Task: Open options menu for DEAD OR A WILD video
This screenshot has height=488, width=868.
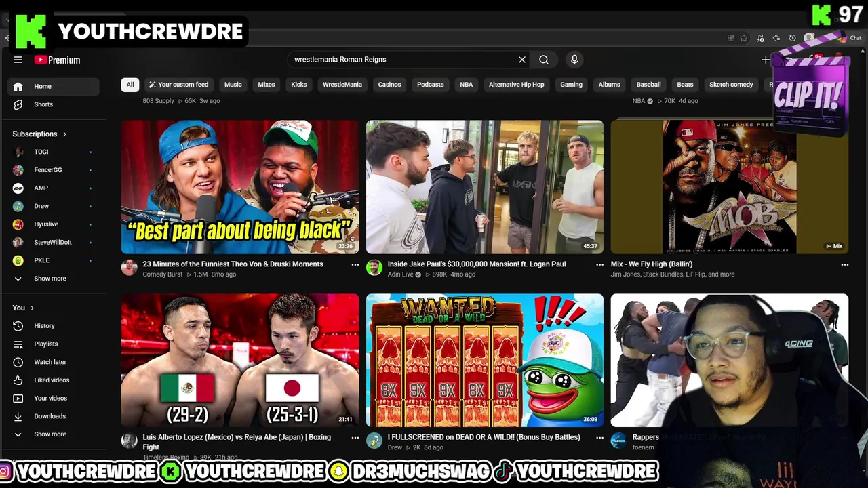Action: [599, 438]
